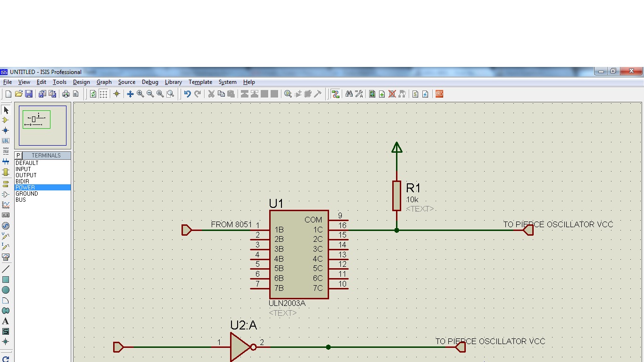The width and height of the screenshot is (644, 362).
Task: Select the 2D line graphics tool
Action: pos(6,269)
